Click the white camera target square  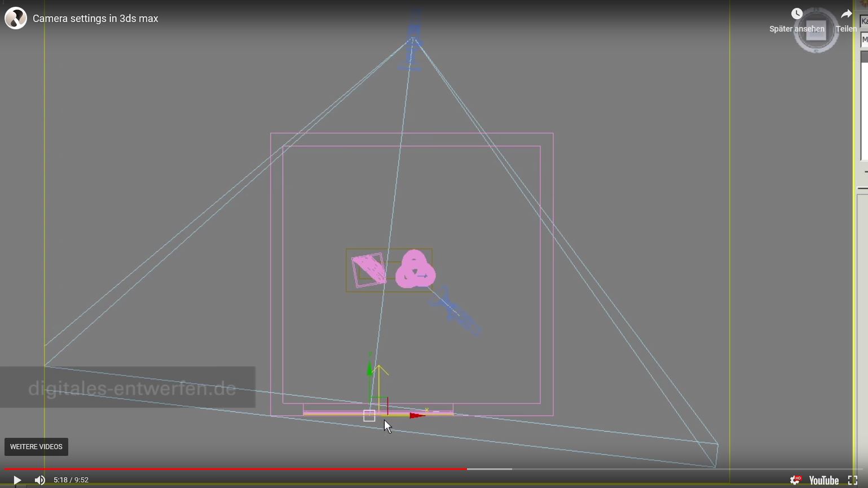coord(369,416)
